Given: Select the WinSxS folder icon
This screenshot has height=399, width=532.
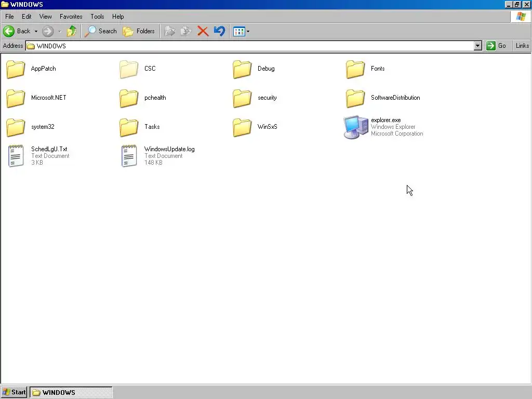Looking at the screenshot, I should pyautogui.click(x=242, y=128).
